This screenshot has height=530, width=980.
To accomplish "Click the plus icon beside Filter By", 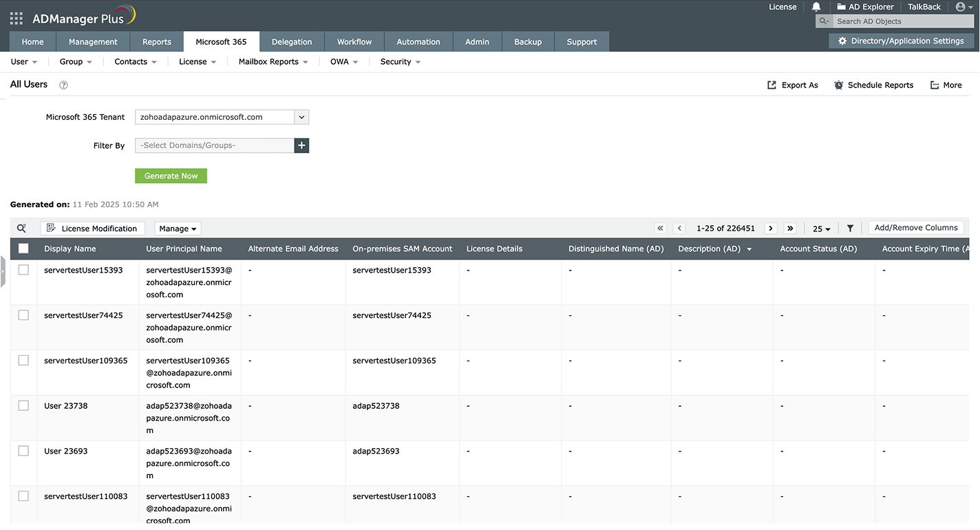I will click(x=301, y=145).
